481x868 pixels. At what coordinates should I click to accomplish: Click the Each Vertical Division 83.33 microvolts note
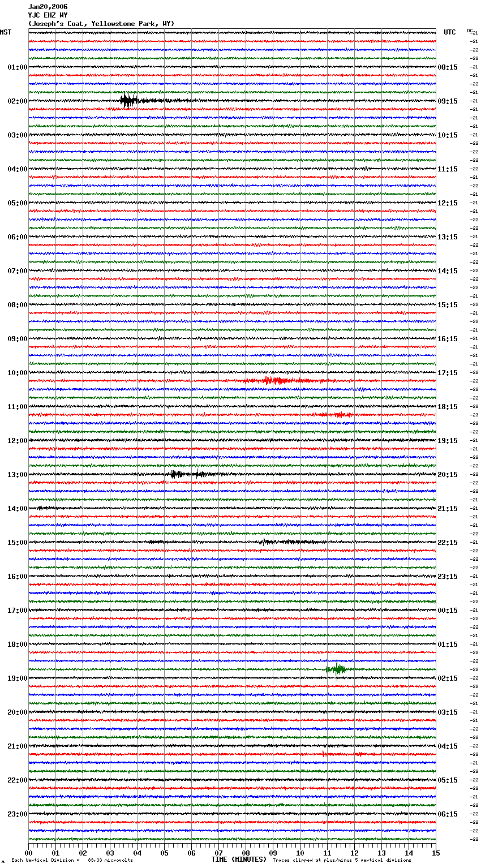coord(72,860)
